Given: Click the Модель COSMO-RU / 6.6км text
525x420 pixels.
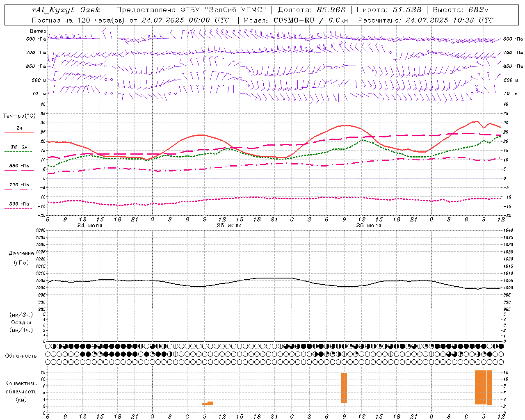Looking at the screenshot, I should [x=296, y=20].
